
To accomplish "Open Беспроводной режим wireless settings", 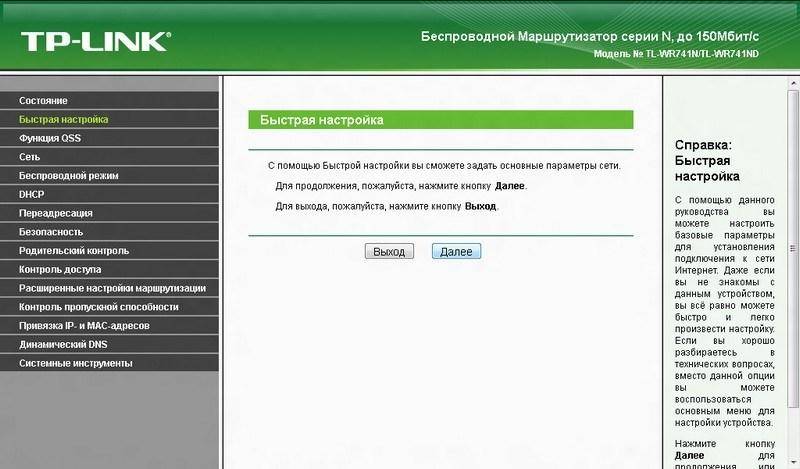I will click(68, 175).
